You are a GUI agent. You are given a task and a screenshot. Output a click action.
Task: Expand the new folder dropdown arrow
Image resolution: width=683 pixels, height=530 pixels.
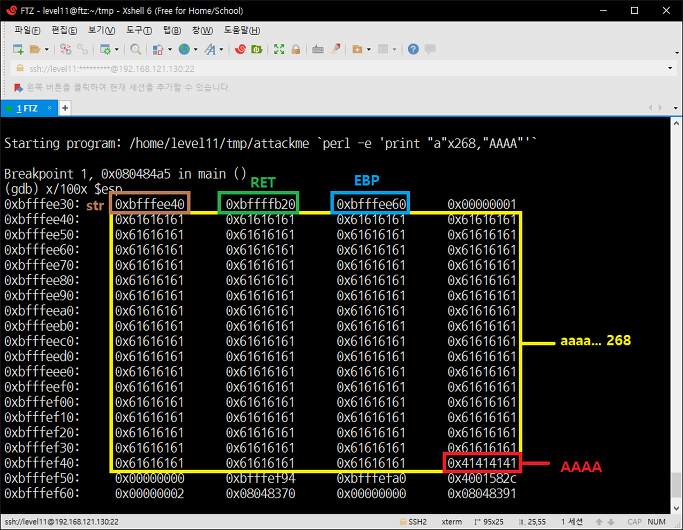tap(369, 49)
